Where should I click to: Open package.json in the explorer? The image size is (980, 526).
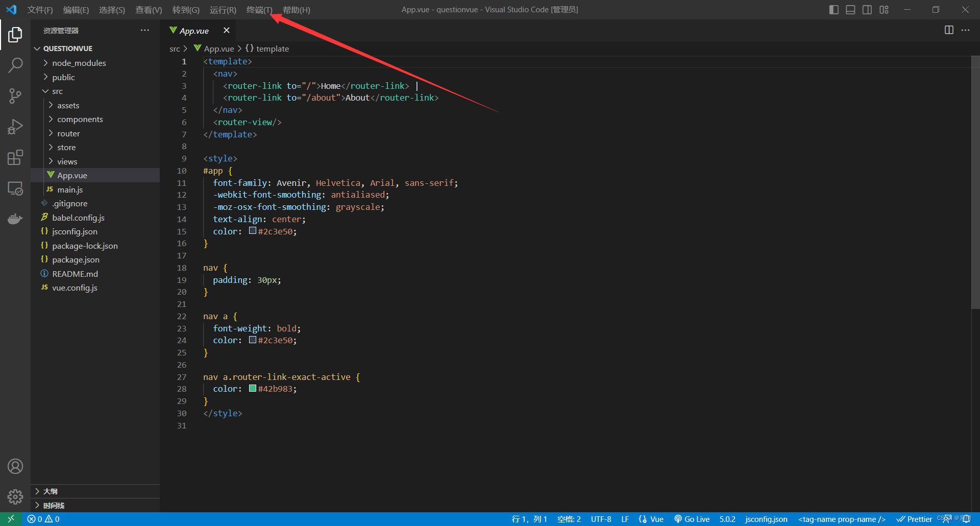pyautogui.click(x=95, y=259)
